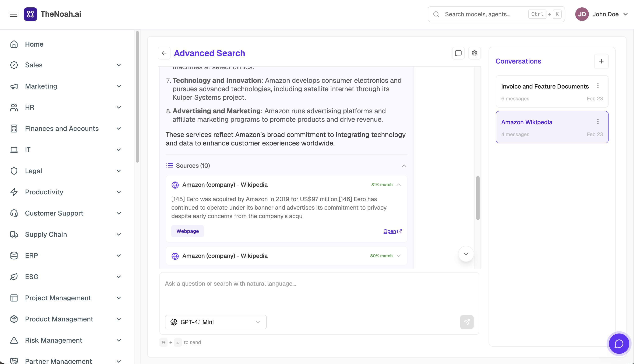Click the Productivity lightning icon
634x364 pixels.
coord(14,192)
